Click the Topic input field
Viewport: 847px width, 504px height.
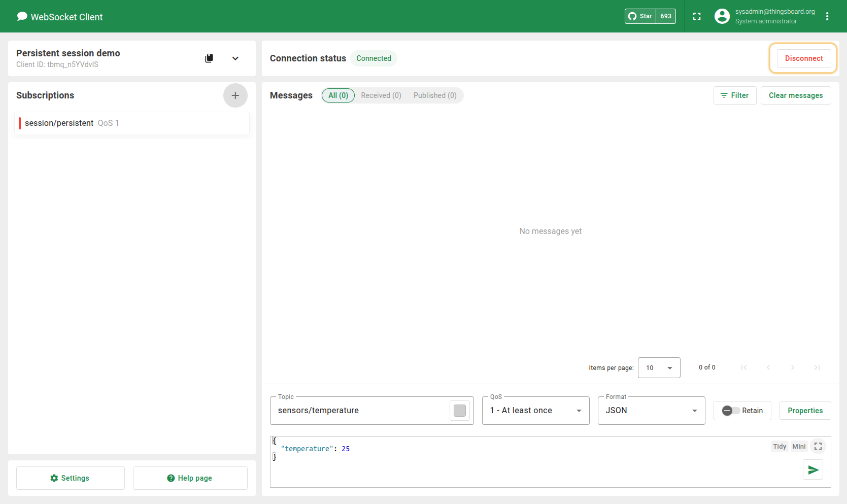click(x=359, y=411)
